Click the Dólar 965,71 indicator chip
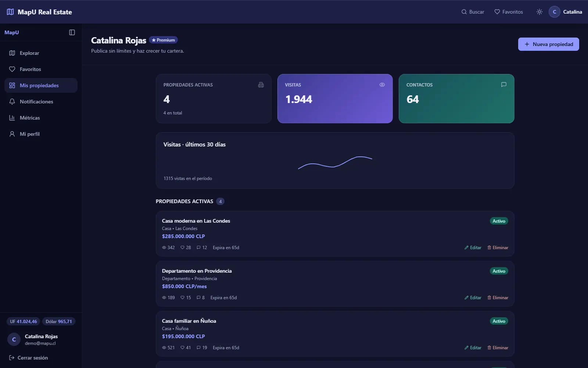Screen dimensions: 588x368 click(59, 322)
